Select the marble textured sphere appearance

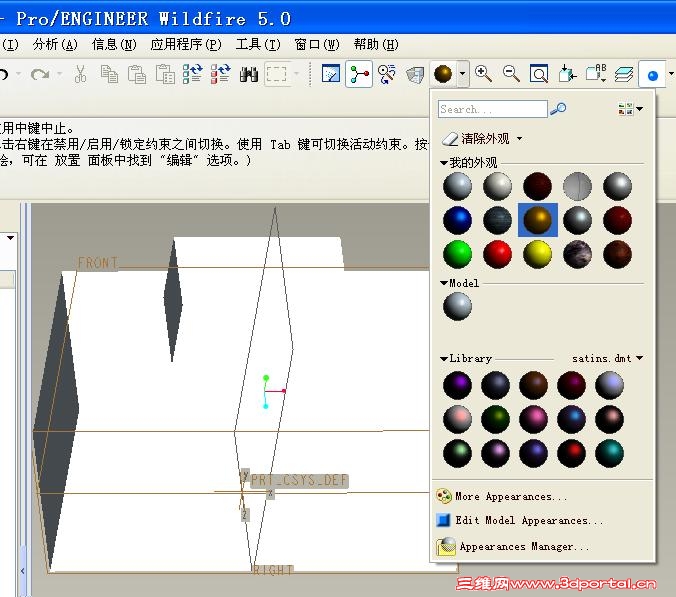[578, 254]
